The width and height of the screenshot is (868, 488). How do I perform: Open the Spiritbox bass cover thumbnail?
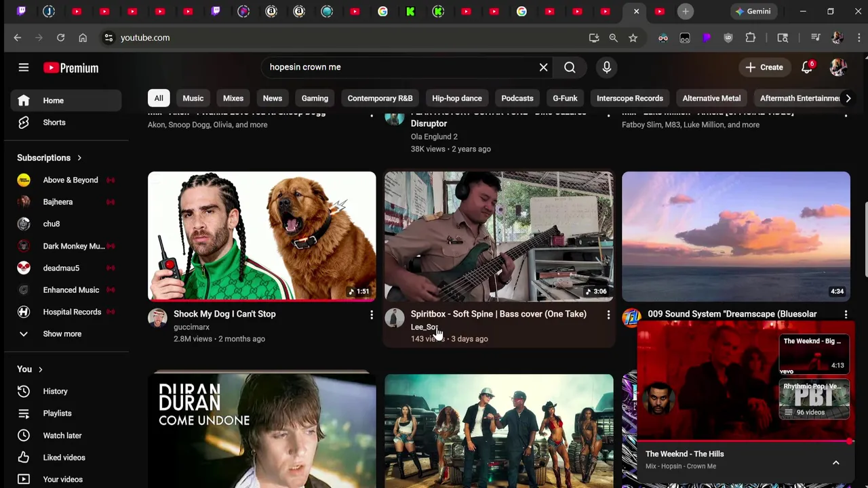(x=499, y=236)
